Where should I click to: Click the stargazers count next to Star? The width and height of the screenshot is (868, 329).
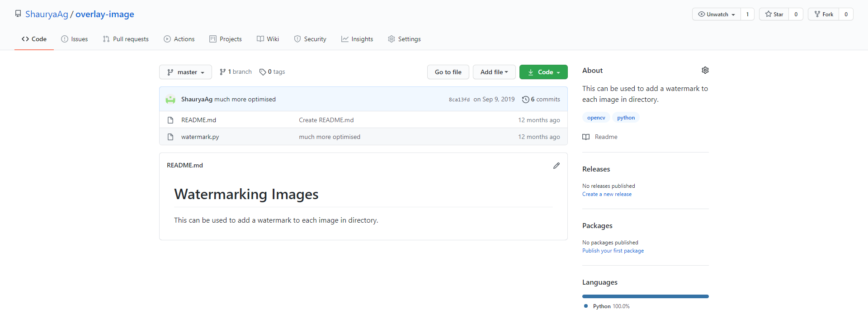click(x=796, y=14)
